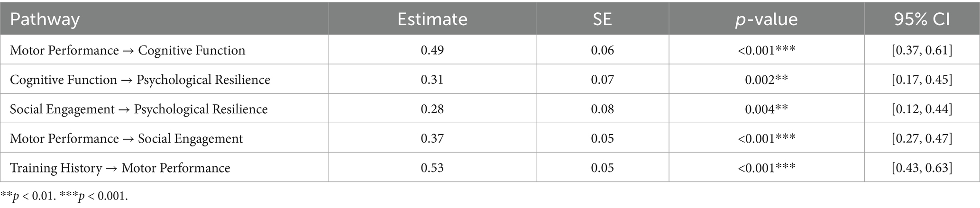Click the 95% CI column header
The width and height of the screenshot is (980, 208).
coord(922,19)
